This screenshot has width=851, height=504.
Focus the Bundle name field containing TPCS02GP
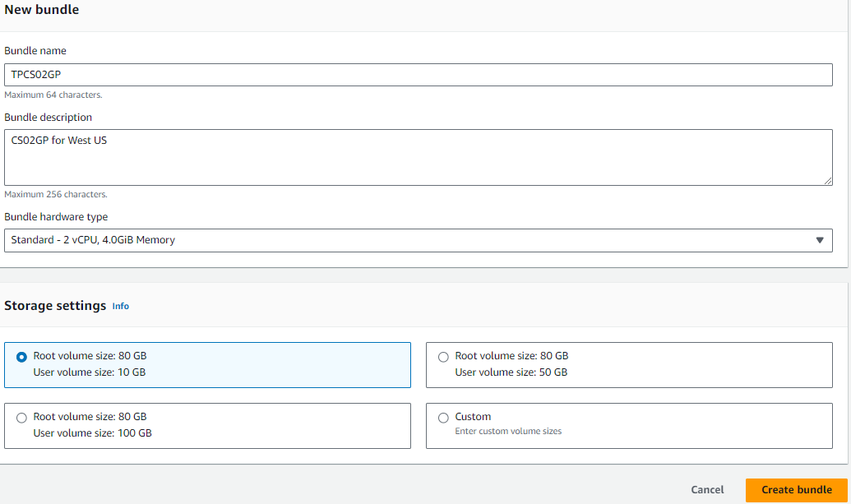(x=418, y=75)
